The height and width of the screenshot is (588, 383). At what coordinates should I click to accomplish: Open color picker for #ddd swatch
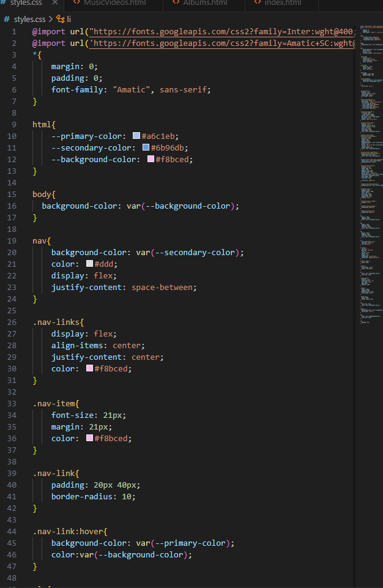89,264
